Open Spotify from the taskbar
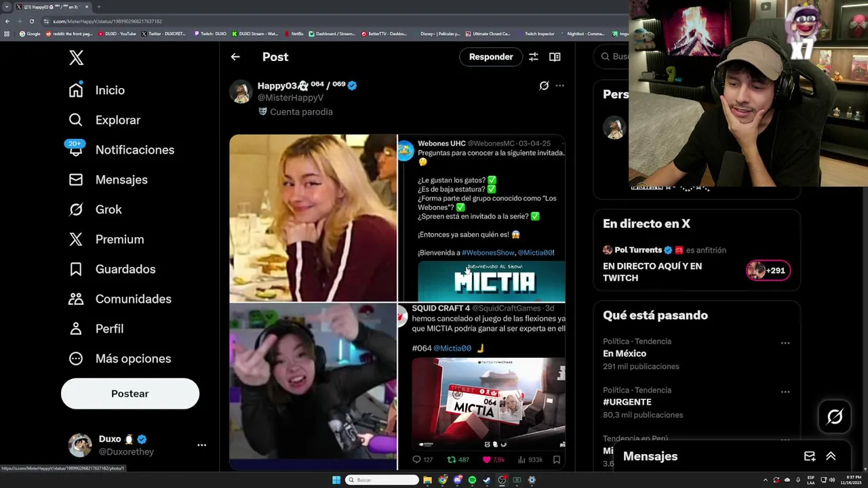Screen dimensions: 868x488 pos(472,480)
